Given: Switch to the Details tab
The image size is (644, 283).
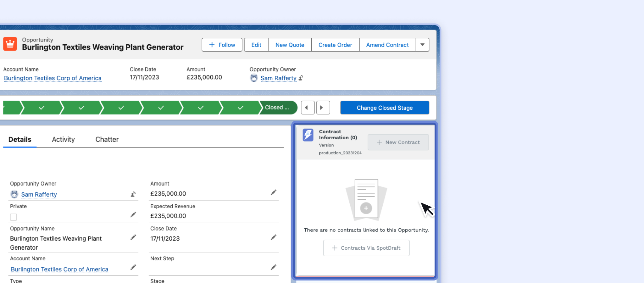Looking at the screenshot, I should click(20, 139).
